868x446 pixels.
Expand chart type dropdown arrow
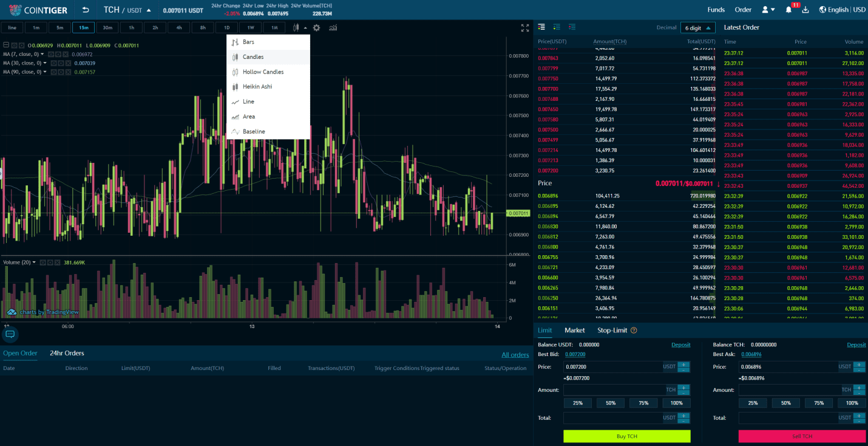pyautogui.click(x=305, y=27)
